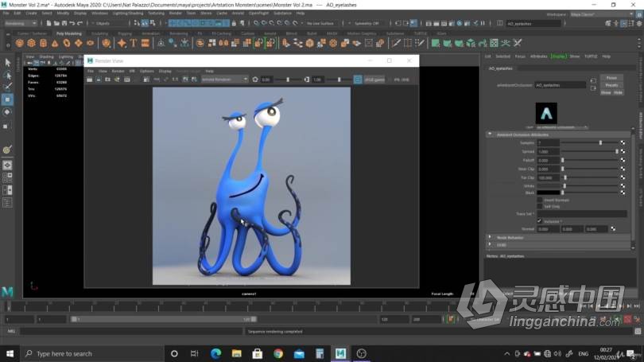
Task: Click the Undo arrow on status line
Action: point(72,23)
